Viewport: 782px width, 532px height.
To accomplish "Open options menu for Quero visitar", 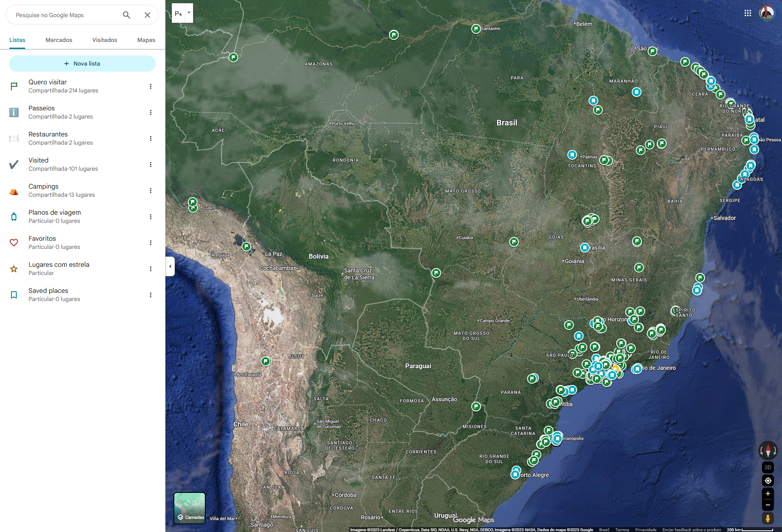I will click(151, 86).
